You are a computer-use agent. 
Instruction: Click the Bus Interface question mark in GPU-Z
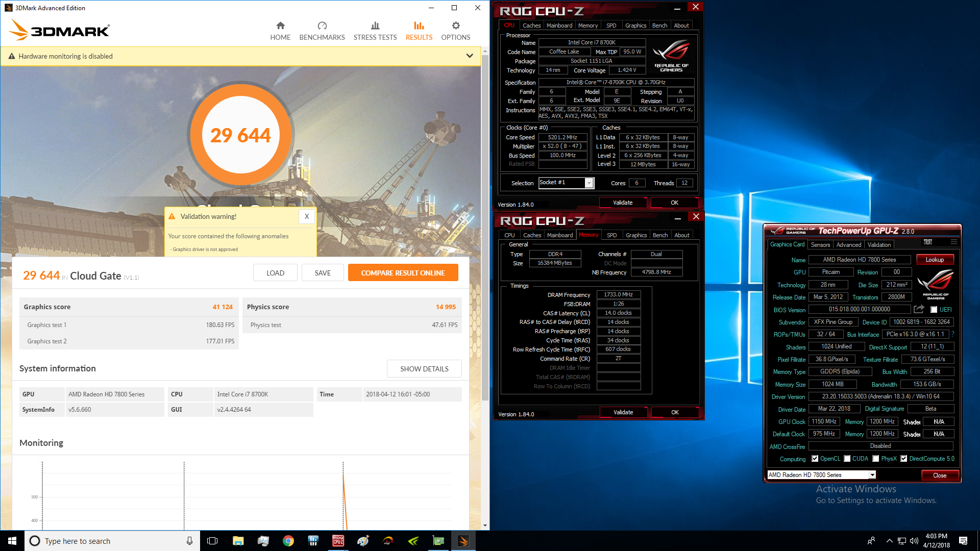point(952,334)
